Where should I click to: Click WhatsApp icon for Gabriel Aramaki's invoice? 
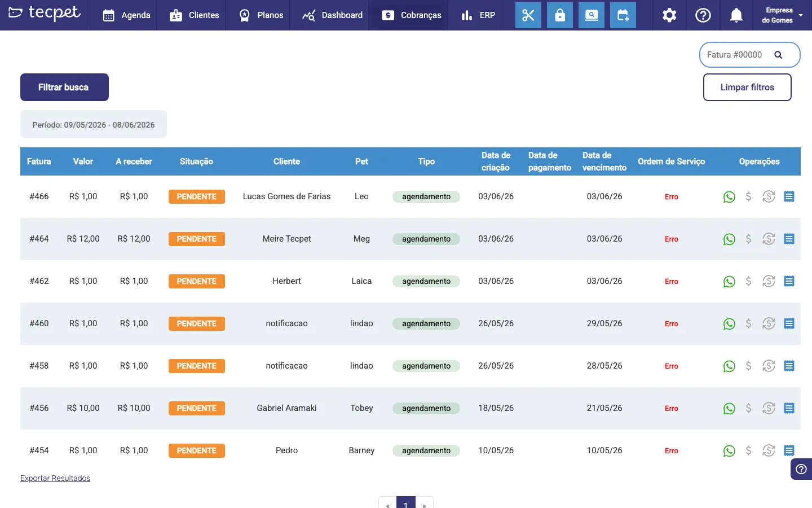pyautogui.click(x=729, y=409)
